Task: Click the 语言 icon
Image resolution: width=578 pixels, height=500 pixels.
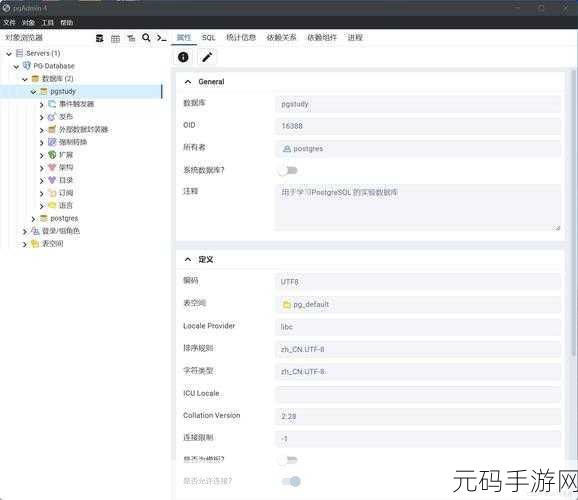Action: pyautogui.click(x=52, y=205)
